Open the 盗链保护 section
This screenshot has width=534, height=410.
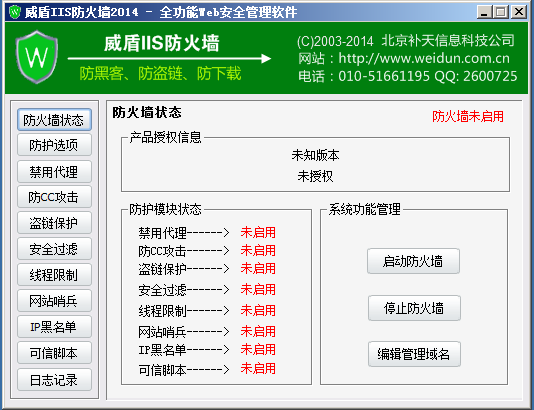tap(54, 223)
